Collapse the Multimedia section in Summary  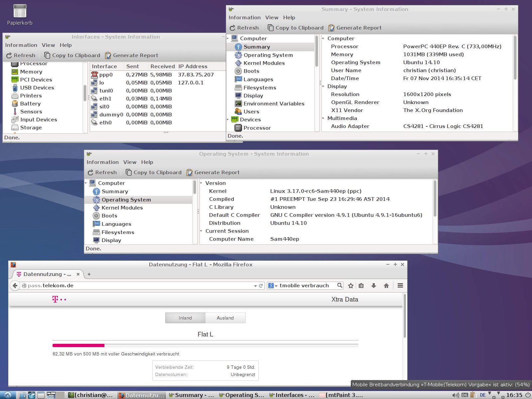pos(323,118)
